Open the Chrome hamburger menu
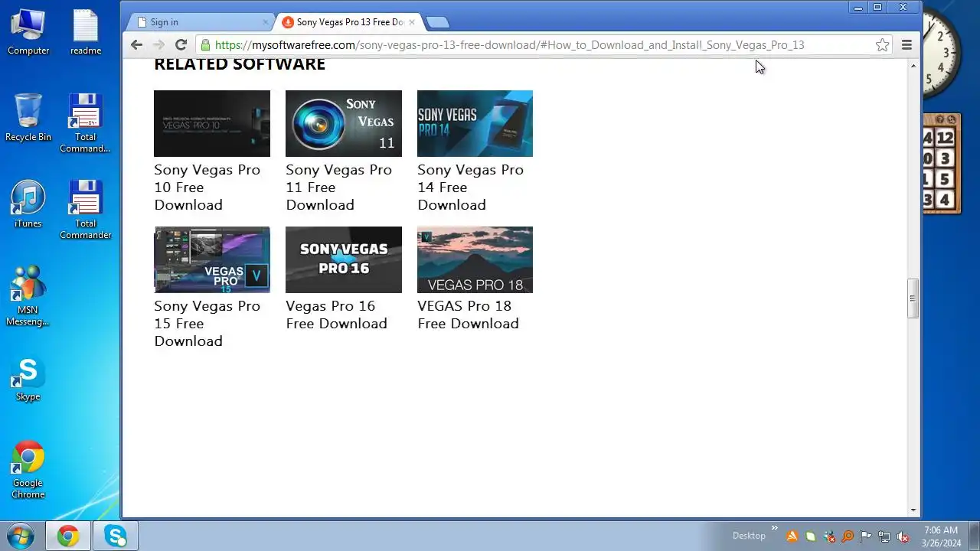 (x=906, y=45)
